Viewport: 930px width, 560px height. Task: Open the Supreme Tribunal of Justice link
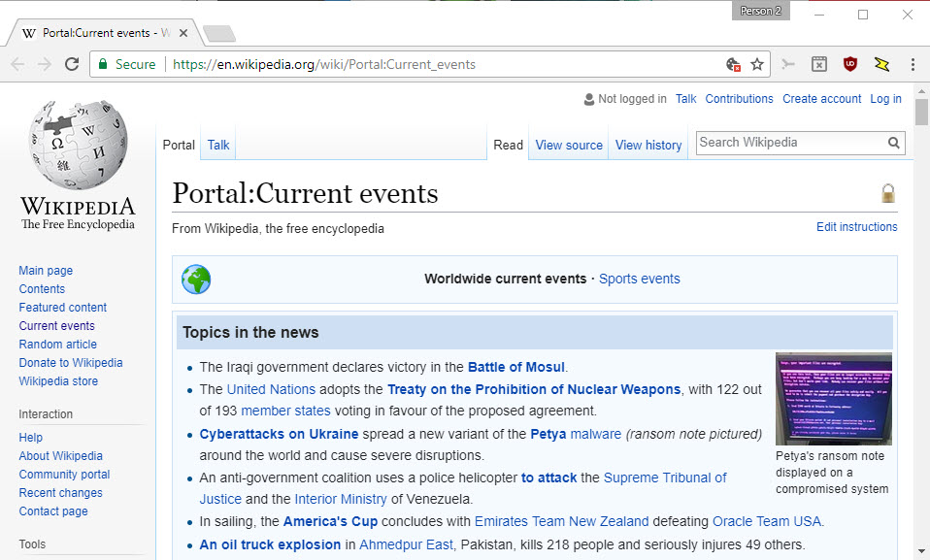click(665, 478)
